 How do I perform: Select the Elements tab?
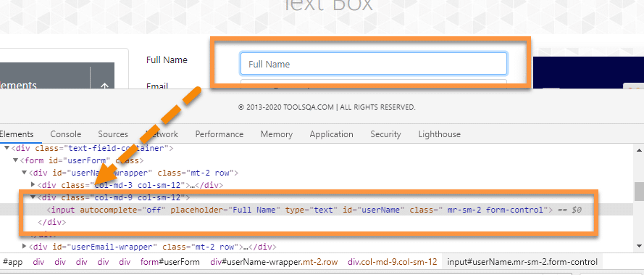(x=17, y=134)
